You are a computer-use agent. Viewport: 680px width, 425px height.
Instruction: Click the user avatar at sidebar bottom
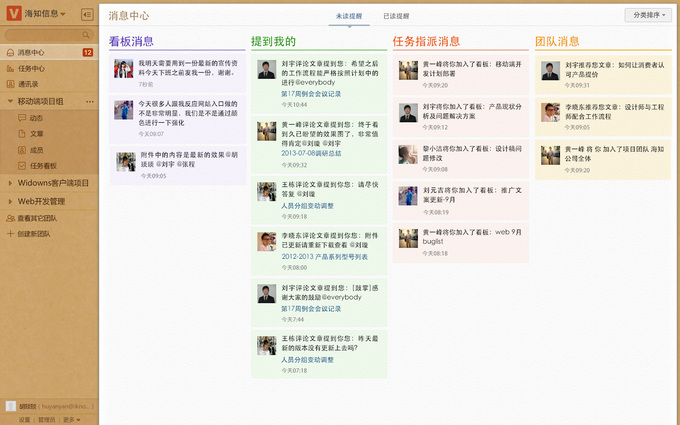[11, 406]
